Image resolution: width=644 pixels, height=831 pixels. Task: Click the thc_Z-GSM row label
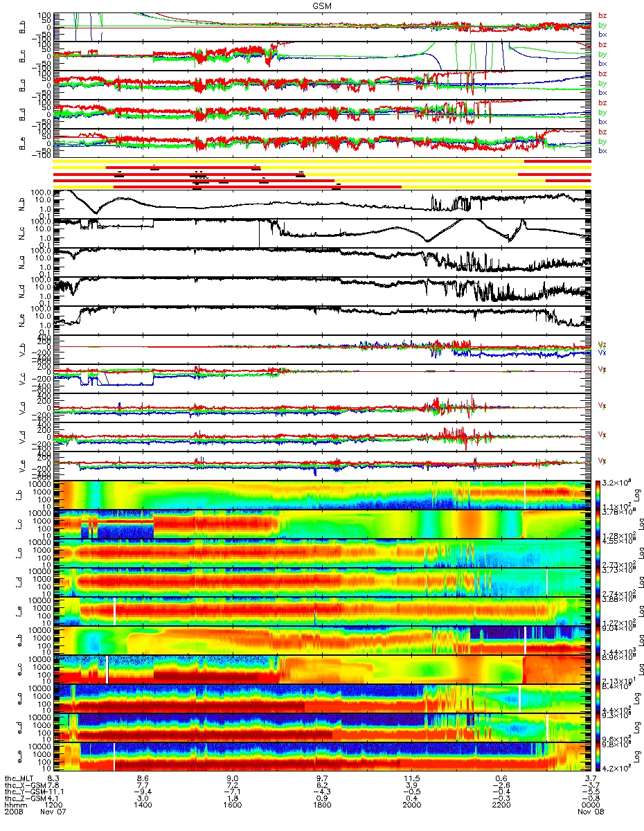pyautogui.click(x=24, y=798)
